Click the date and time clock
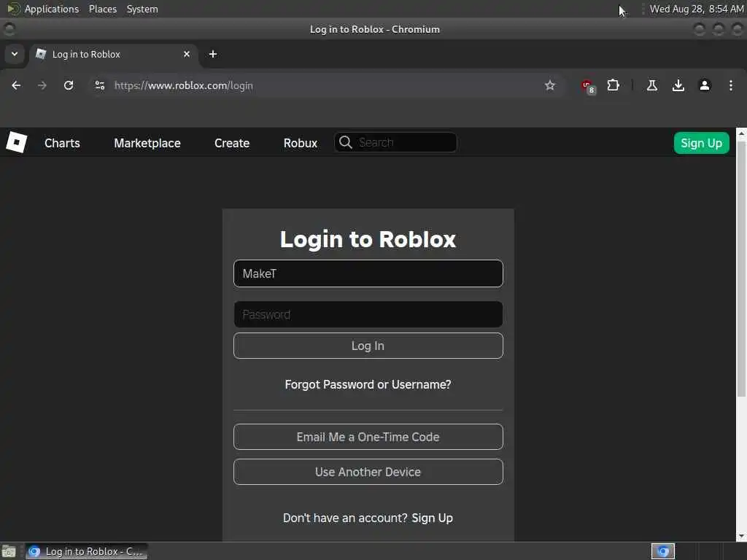Image resolution: width=747 pixels, height=560 pixels. point(697,9)
